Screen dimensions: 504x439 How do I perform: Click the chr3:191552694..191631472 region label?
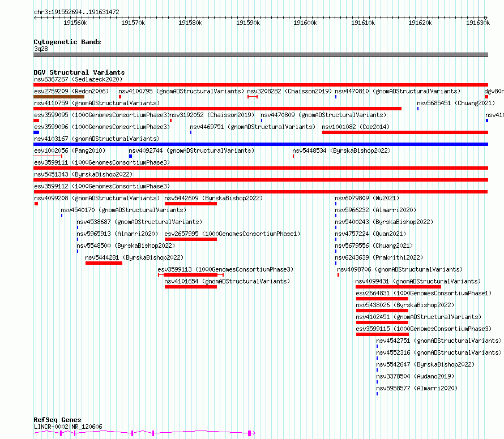pyautogui.click(x=77, y=12)
